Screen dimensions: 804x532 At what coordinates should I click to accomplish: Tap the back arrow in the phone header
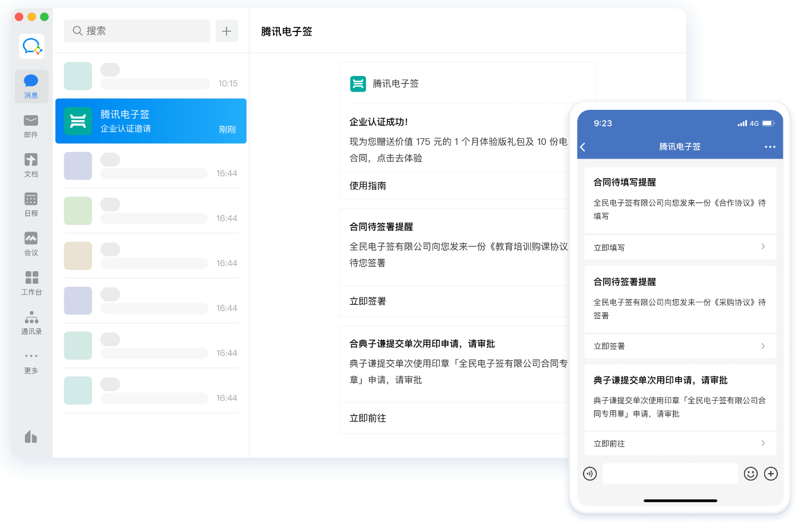(x=583, y=147)
